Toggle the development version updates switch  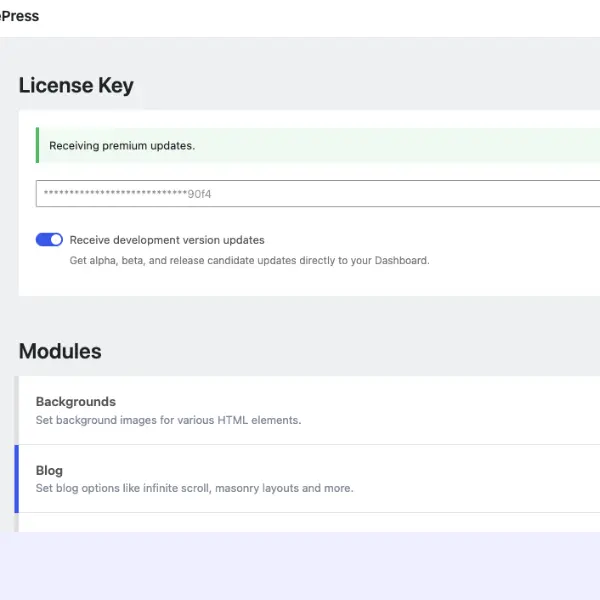pos(49,240)
